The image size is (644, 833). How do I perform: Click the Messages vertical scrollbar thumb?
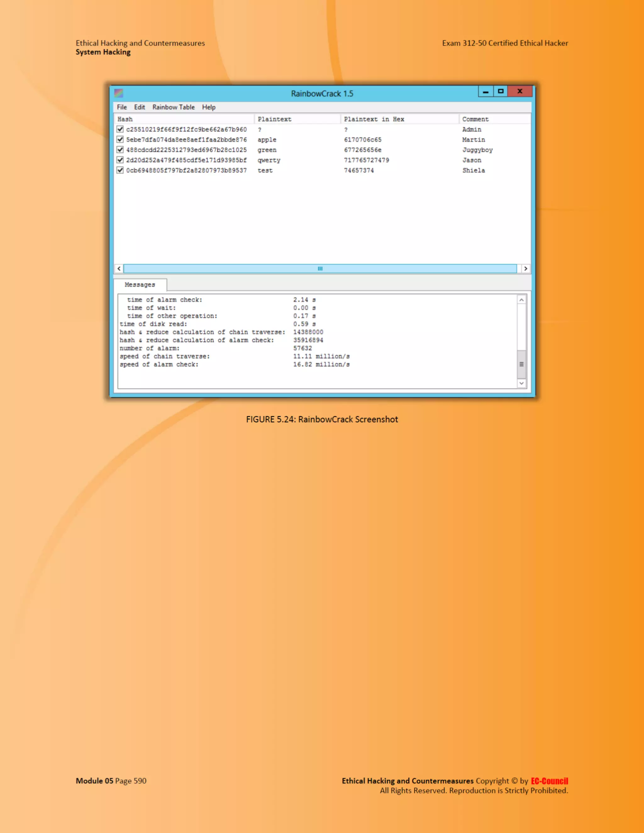click(522, 364)
